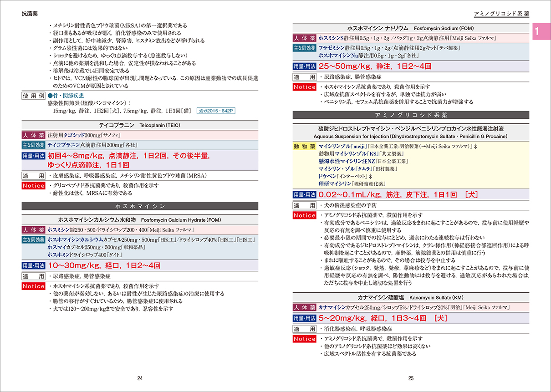Click the heading "テイコプラニン Teicoplanin (TEIC)"
The width and height of the screenshot is (551, 392).
tap(140, 125)
